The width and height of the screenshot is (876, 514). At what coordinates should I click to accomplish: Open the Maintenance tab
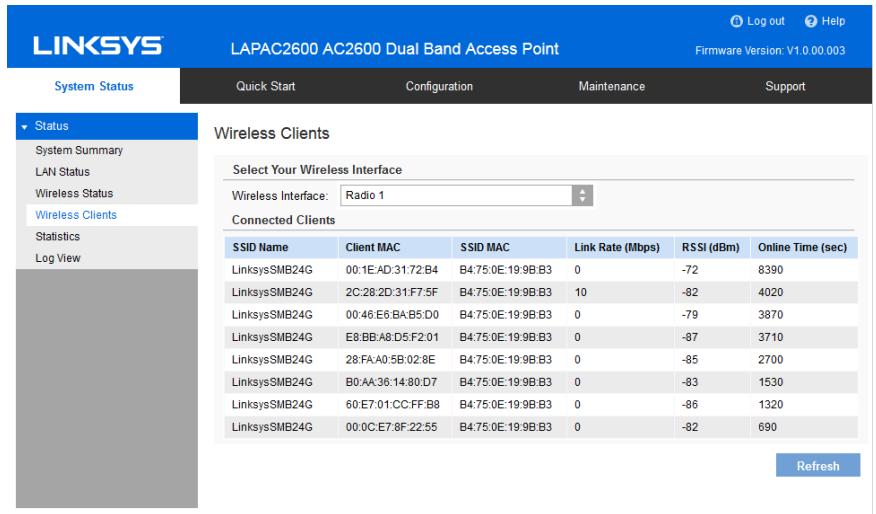click(612, 86)
